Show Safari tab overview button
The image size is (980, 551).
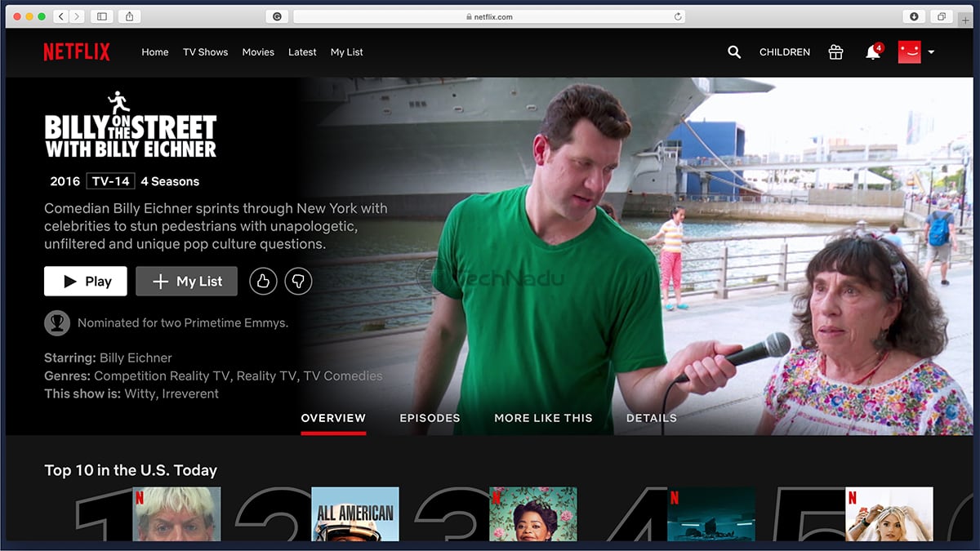(942, 16)
